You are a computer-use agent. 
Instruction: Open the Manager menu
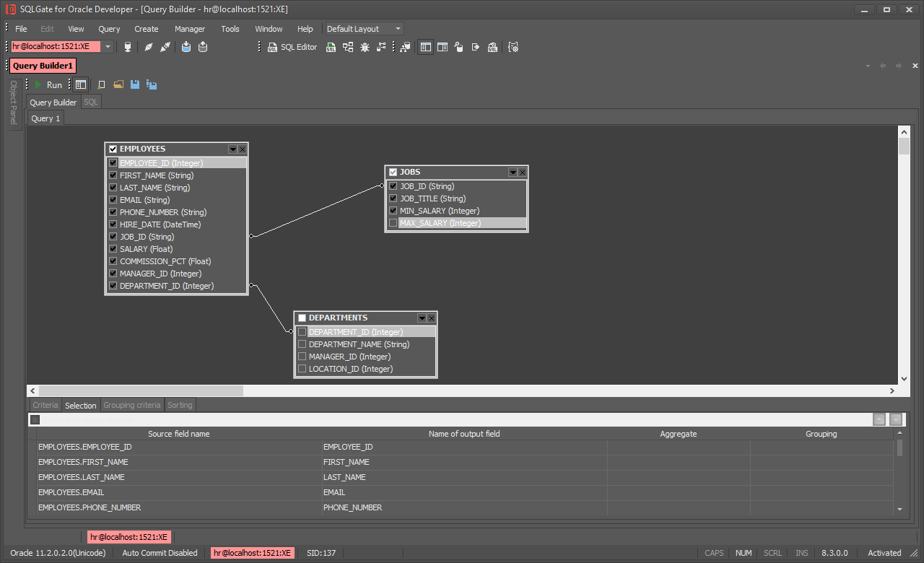(189, 29)
